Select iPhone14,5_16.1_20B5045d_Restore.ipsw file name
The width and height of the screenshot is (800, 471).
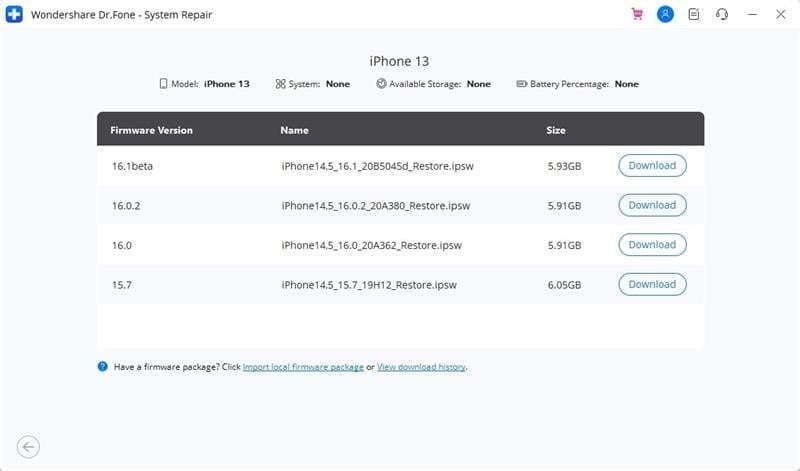378,166
